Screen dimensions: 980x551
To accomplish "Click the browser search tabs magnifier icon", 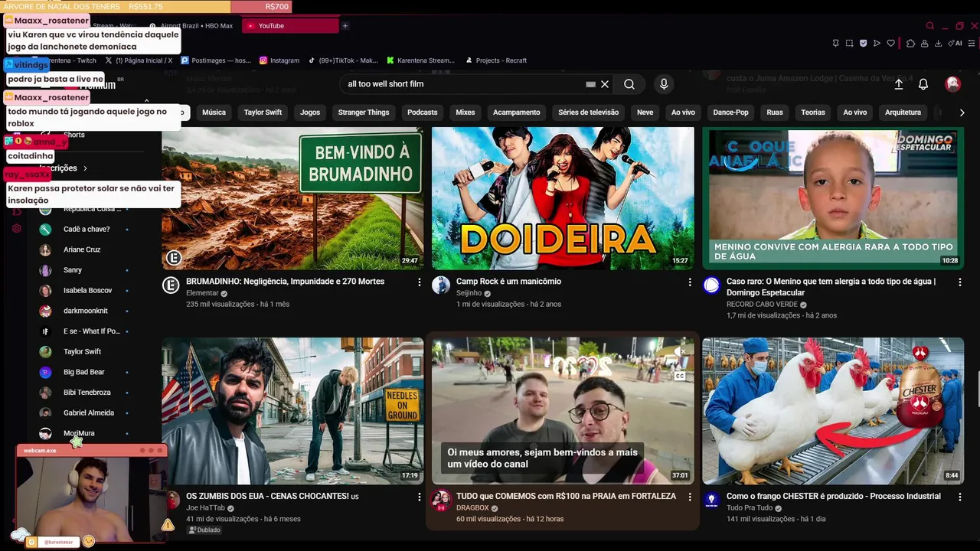I will click(930, 26).
